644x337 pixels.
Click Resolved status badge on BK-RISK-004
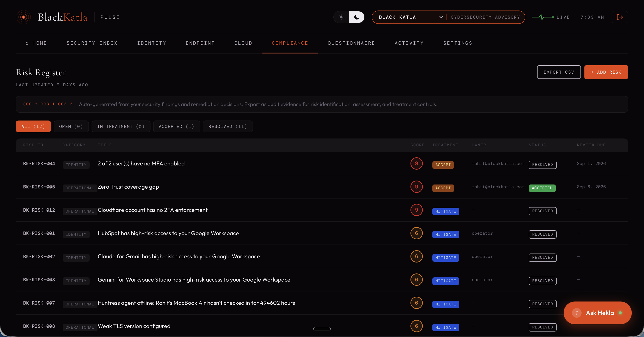click(543, 165)
